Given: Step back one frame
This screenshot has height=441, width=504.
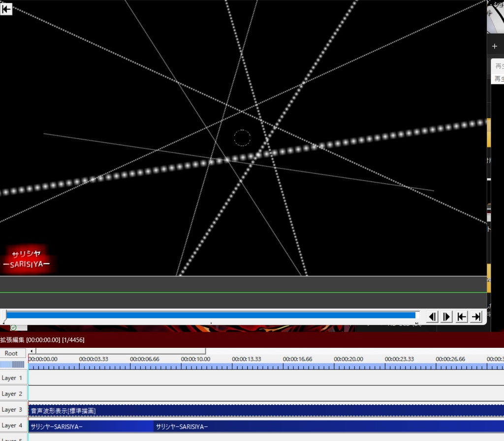Looking at the screenshot, I should [432, 317].
